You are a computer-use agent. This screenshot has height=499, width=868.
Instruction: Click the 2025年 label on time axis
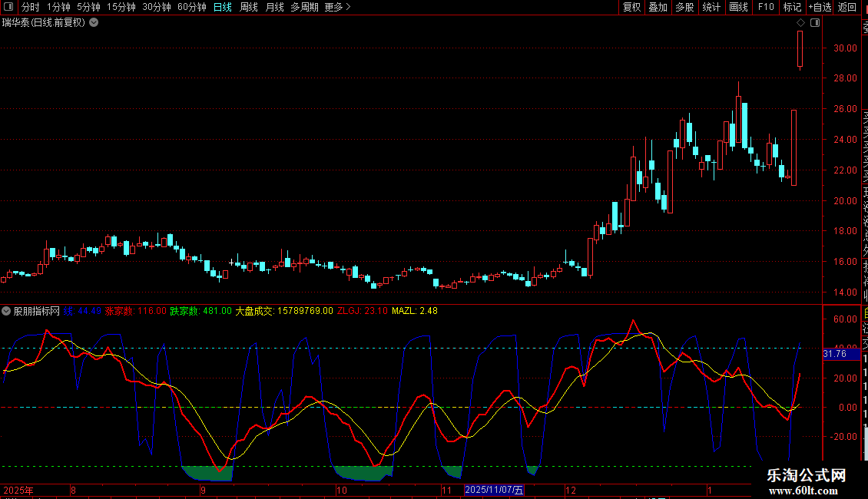pyautogui.click(x=18, y=490)
